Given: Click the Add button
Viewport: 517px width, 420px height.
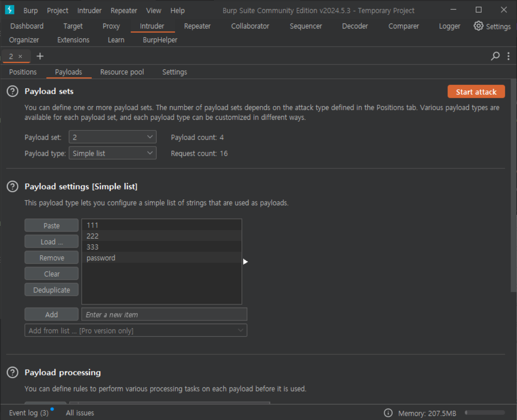Looking at the screenshot, I should click(51, 314).
